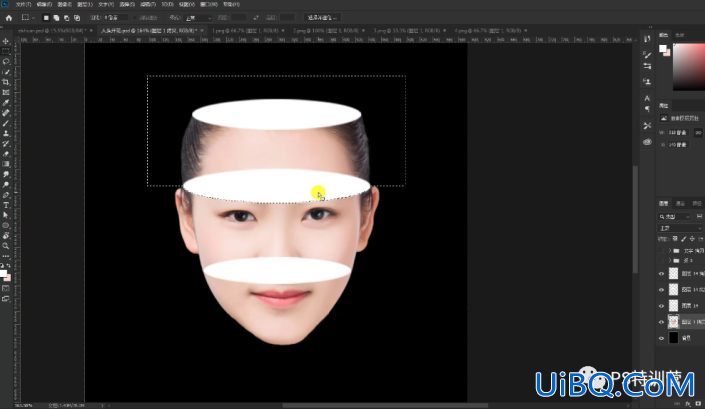
Task: Switch to the 1.png document tab
Action: click(x=245, y=31)
